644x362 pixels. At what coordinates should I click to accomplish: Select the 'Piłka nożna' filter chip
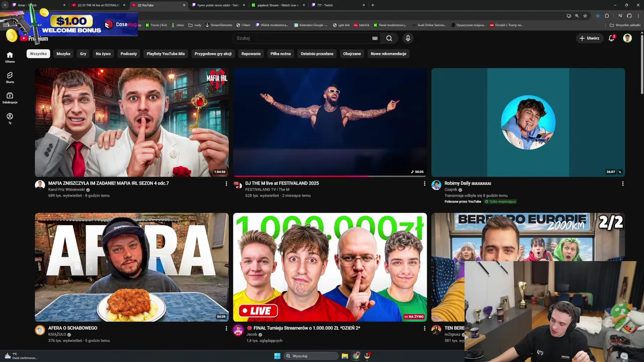[281, 54]
